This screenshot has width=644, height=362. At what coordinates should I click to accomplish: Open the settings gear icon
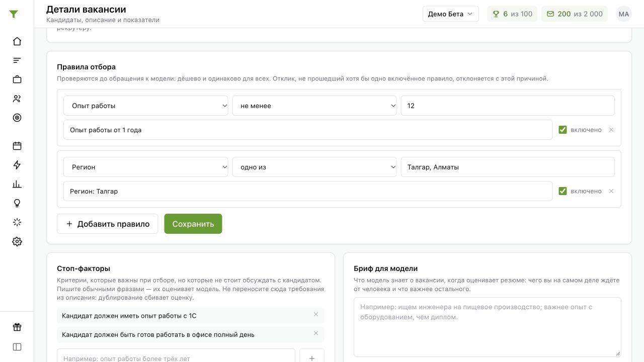[17, 241]
